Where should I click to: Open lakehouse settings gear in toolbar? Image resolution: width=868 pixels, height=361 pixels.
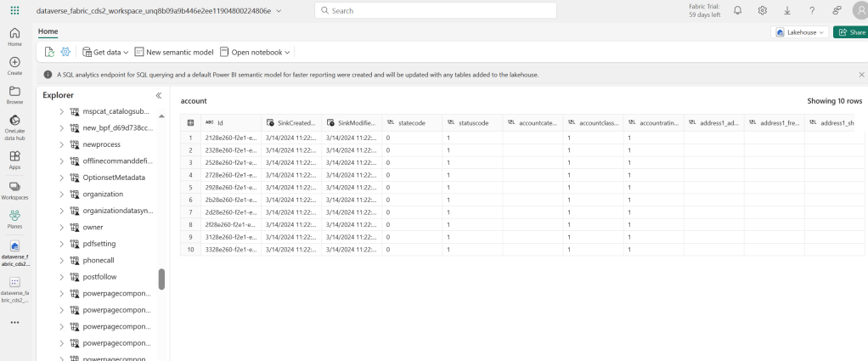pyautogui.click(x=65, y=52)
